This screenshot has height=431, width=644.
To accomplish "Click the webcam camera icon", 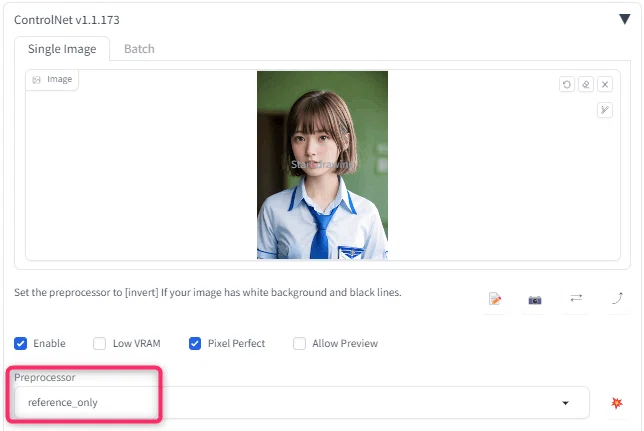I will (535, 300).
